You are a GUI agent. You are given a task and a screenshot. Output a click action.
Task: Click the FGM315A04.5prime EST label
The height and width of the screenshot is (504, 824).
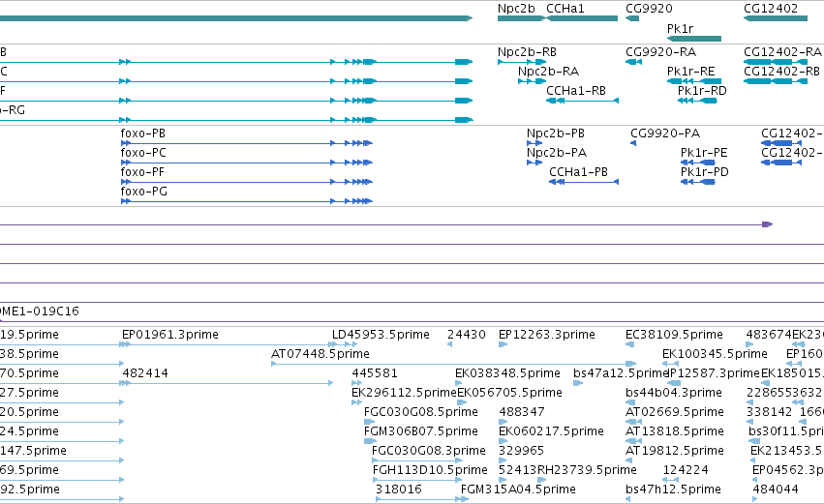point(518,490)
